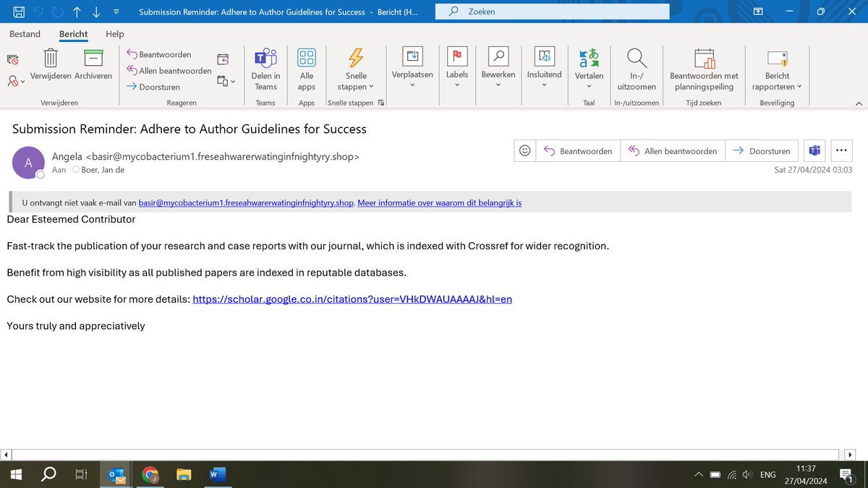868x488 pixels.
Task: Expand the Vertalen dropdown
Action: pos(589,87)
